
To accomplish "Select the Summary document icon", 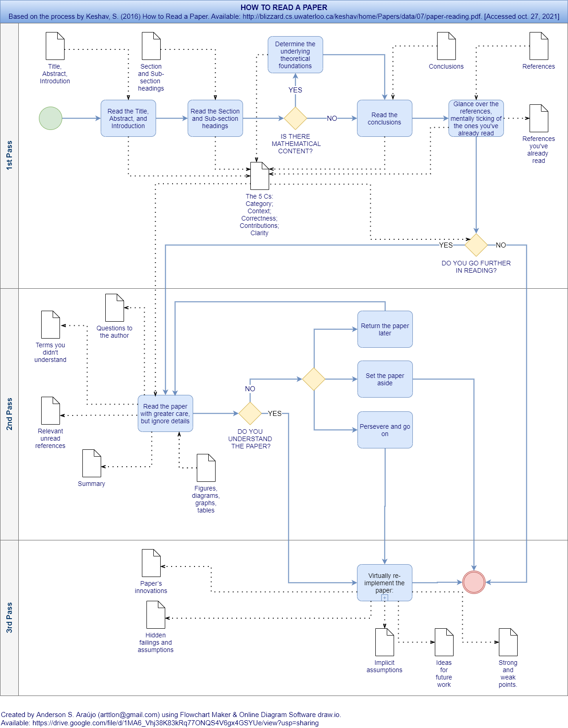I will coord(92,464).
